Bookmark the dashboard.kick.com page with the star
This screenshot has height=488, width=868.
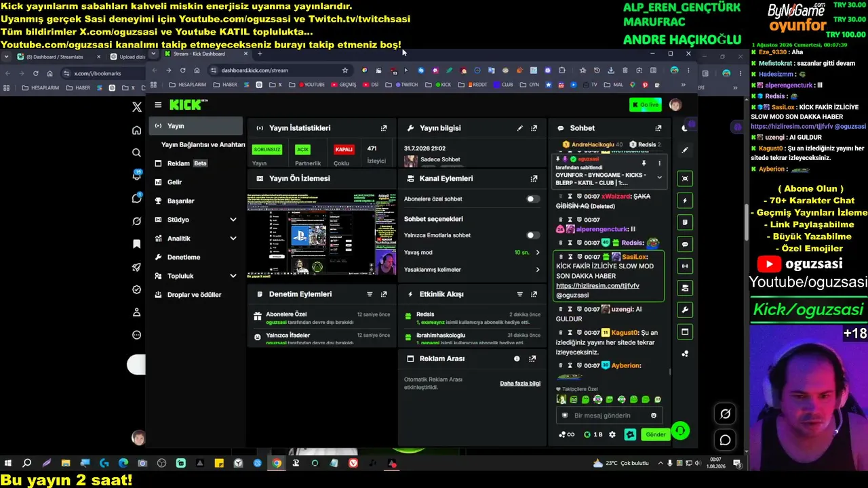click(345, 70)
